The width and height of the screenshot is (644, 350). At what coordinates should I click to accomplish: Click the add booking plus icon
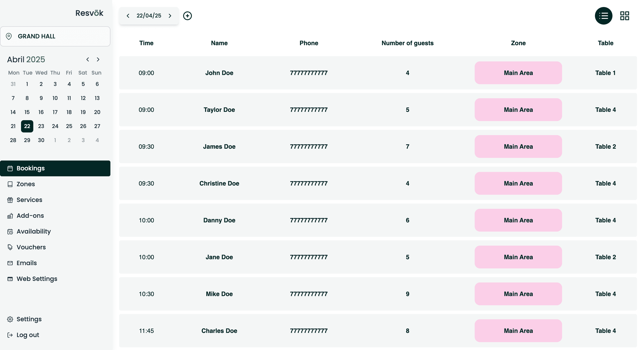click(x=187, y=16)
